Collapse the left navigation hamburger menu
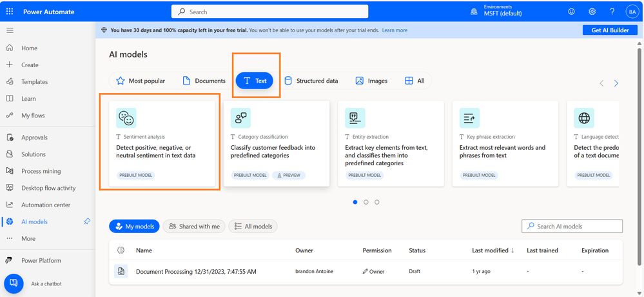 10,30
